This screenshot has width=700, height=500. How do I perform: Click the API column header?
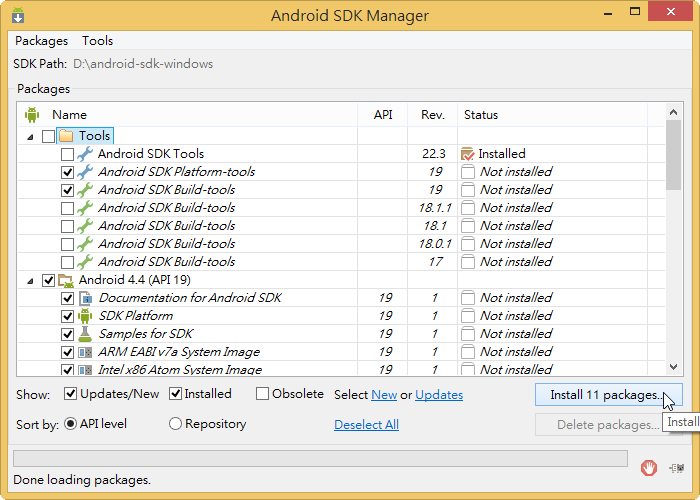click(x=383, y=115)
